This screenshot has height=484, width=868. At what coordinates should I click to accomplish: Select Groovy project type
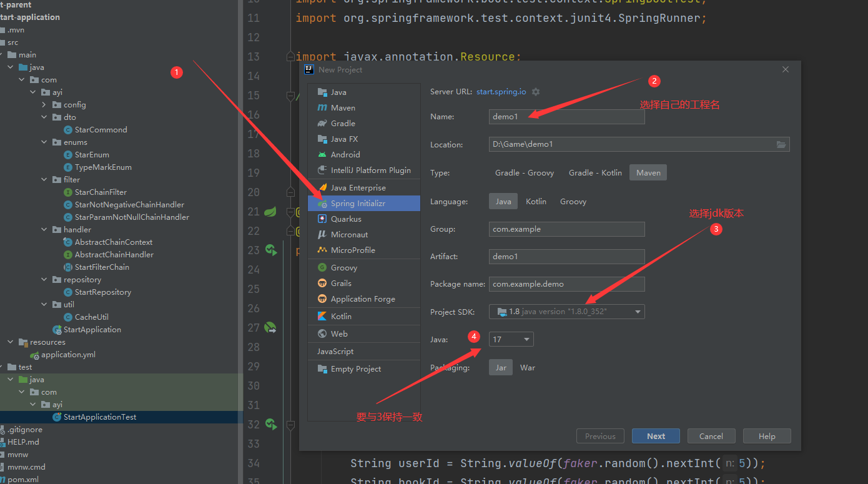[364, 267]
